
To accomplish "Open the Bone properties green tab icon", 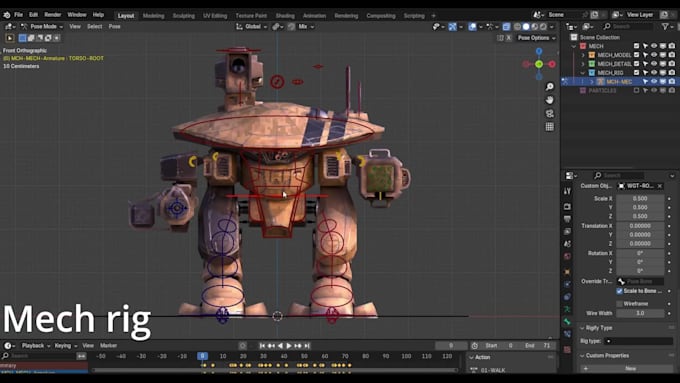I will 567,322.
